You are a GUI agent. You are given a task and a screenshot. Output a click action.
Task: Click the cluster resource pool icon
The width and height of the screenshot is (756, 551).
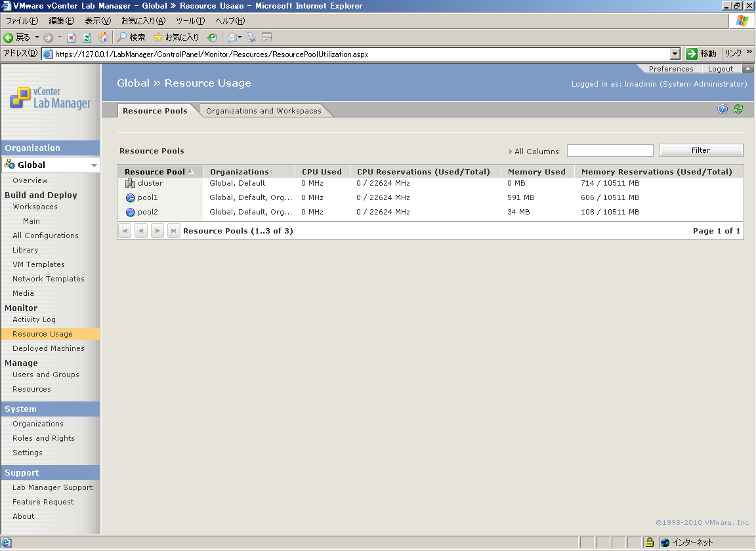pos(130,183)
